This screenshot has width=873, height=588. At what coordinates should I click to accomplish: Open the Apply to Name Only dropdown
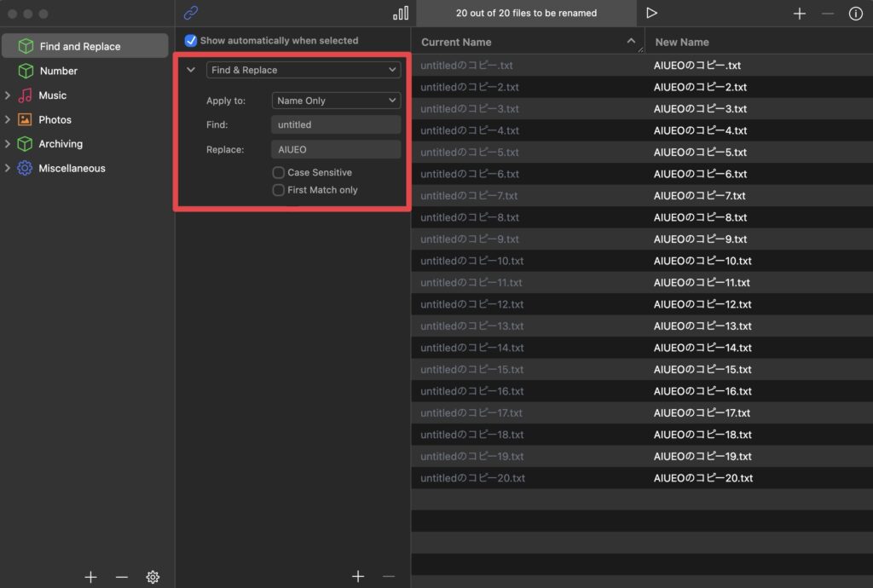[x=336, y=101]
